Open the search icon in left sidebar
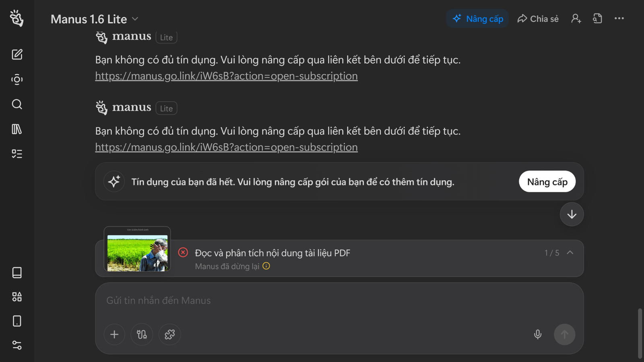 click(x=17, y=104)
